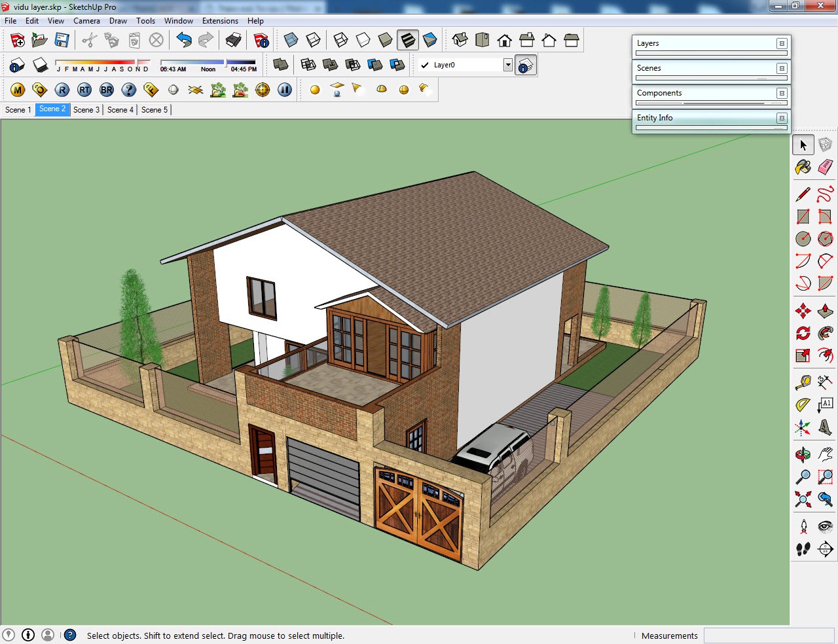Image resolution: width=838 pixels, height=644 pixels.
Task: Pick the Offset tool
Action: (x=826, y=355)
